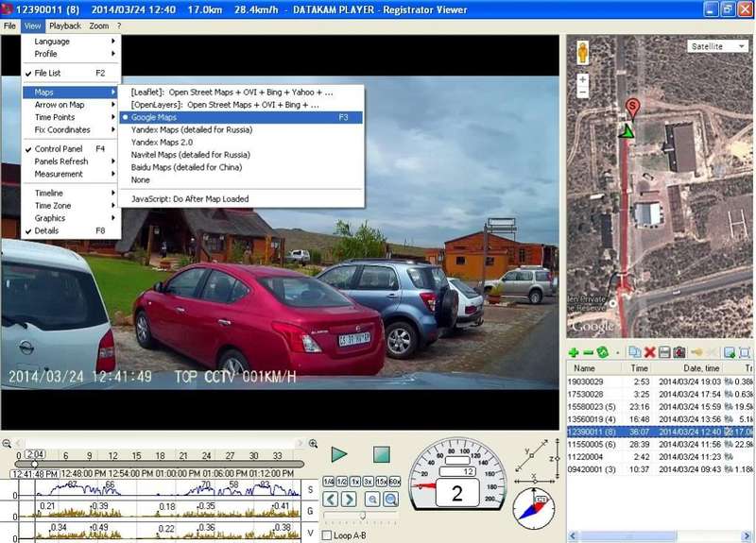Open the Zoom menu
The image size is (756, 543).
pos(99,26)
